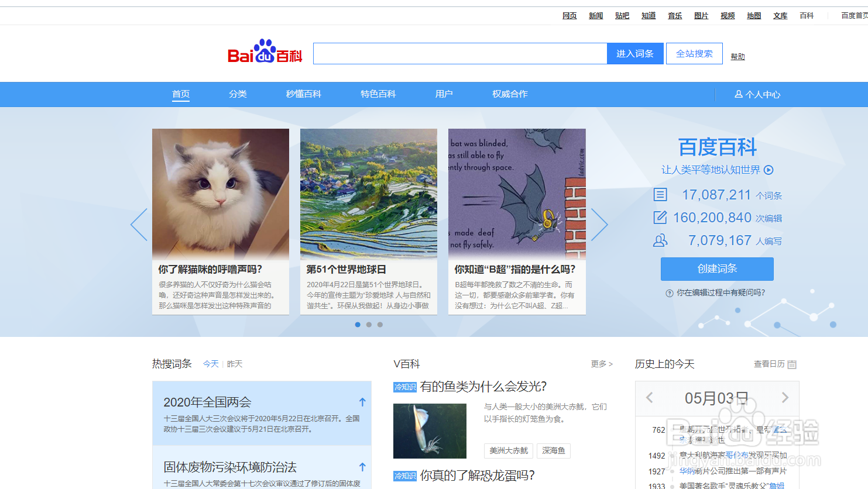Open the squid photo thumbnail
Viewport: 868px width, 489px height.
430,431
